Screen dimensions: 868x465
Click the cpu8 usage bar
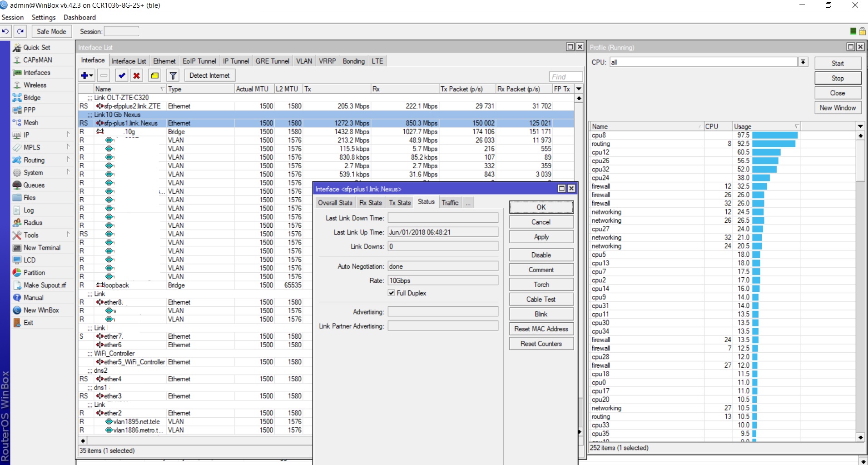pyautogui.click(x=774, y=135)
